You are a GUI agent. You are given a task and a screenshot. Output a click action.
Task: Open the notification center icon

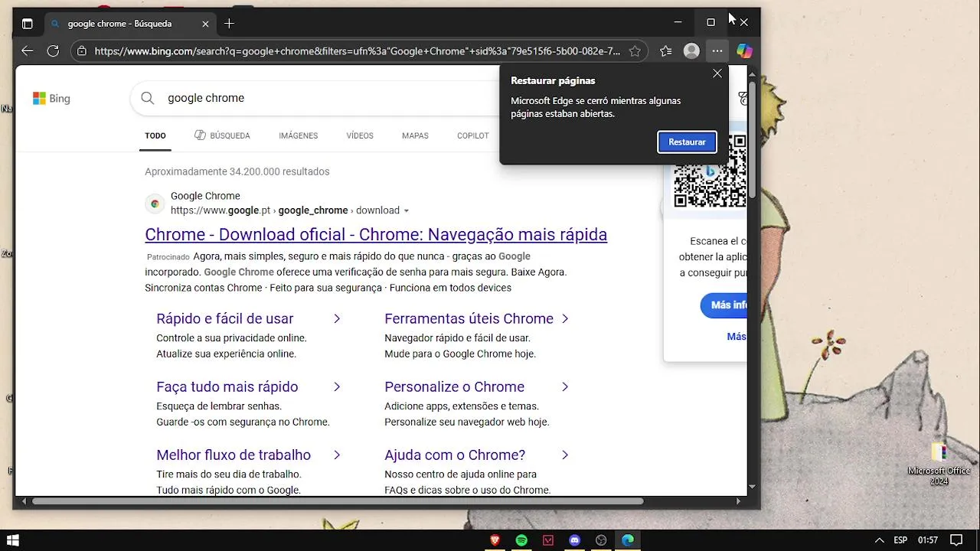956,540
